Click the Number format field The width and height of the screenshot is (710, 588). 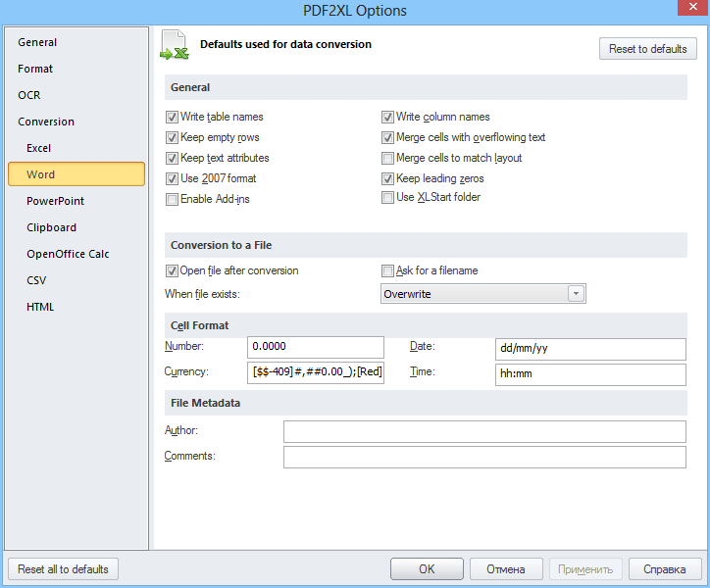(x=316, y=347)
